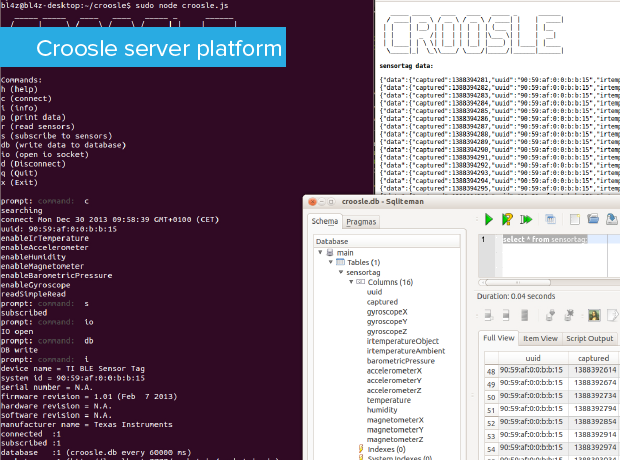The image size is (620, 460).
Task: Click the Save SQL file icon
Action: coord(611,219)
